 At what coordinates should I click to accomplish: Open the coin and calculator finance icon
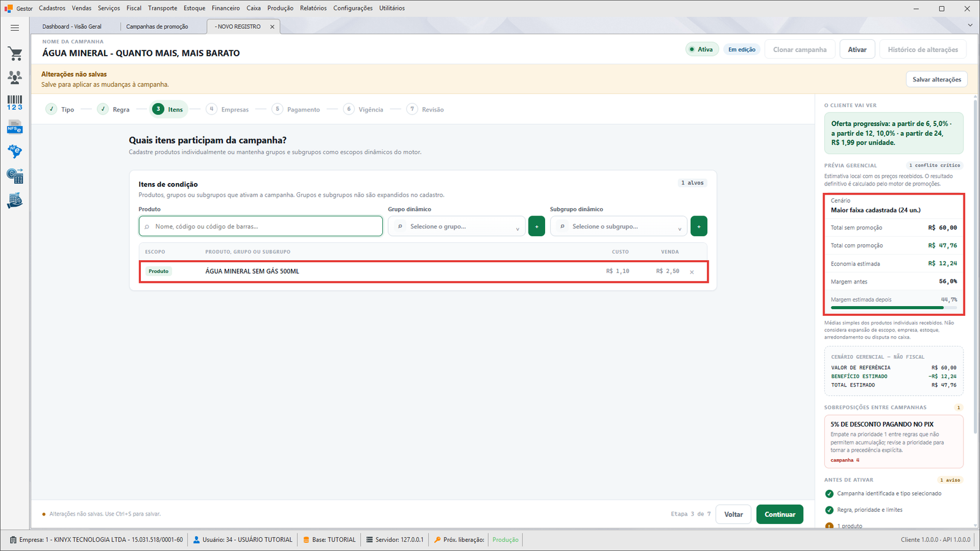[15, 176]
